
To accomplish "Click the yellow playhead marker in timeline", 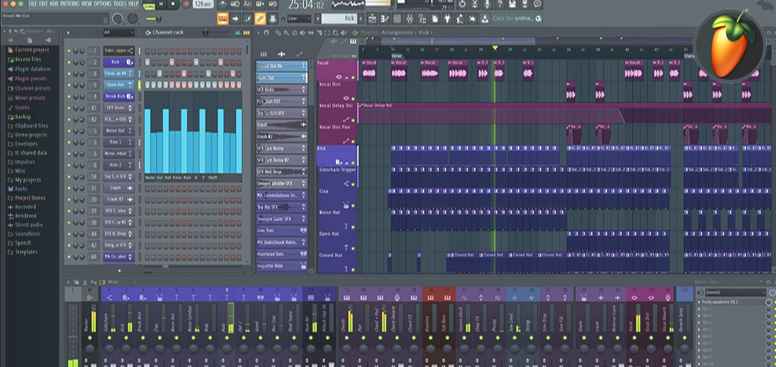I will tap(494, 48).
